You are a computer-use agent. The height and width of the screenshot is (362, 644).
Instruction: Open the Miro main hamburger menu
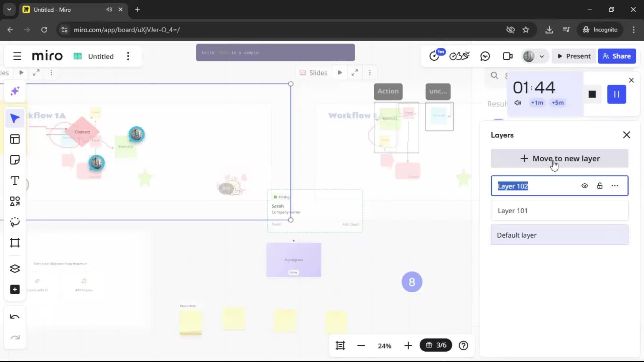(17, 56)
